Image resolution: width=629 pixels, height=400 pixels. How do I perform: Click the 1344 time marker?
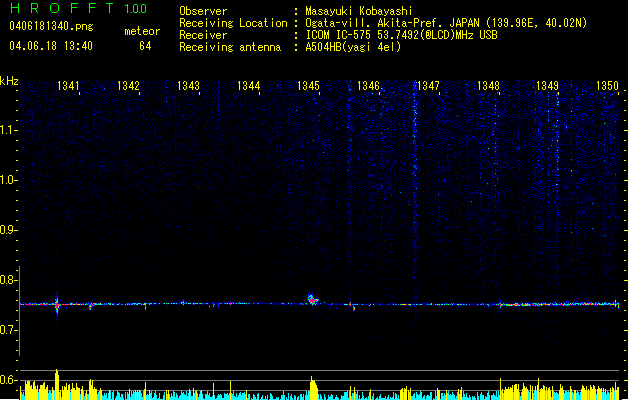[248, 85]
